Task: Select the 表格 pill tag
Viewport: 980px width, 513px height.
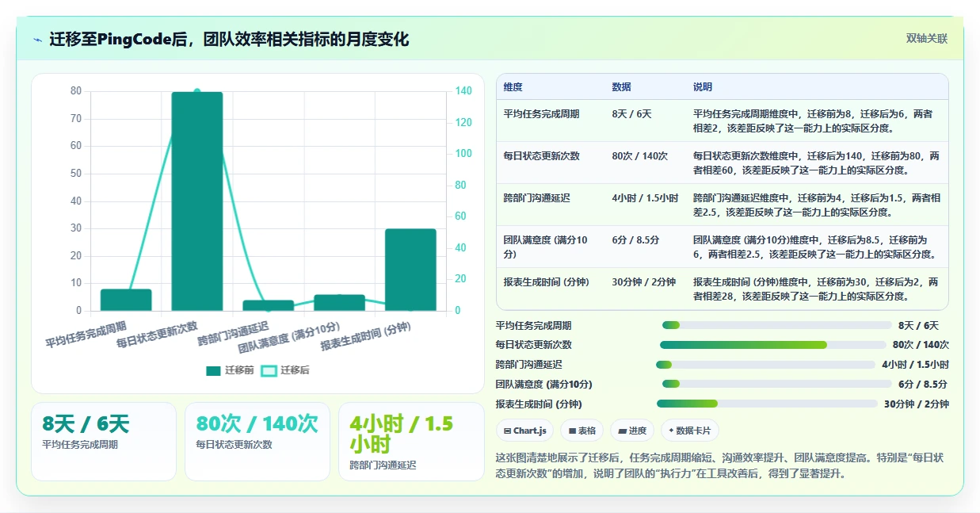Action: pyautogui.click(x=582, y=431)
